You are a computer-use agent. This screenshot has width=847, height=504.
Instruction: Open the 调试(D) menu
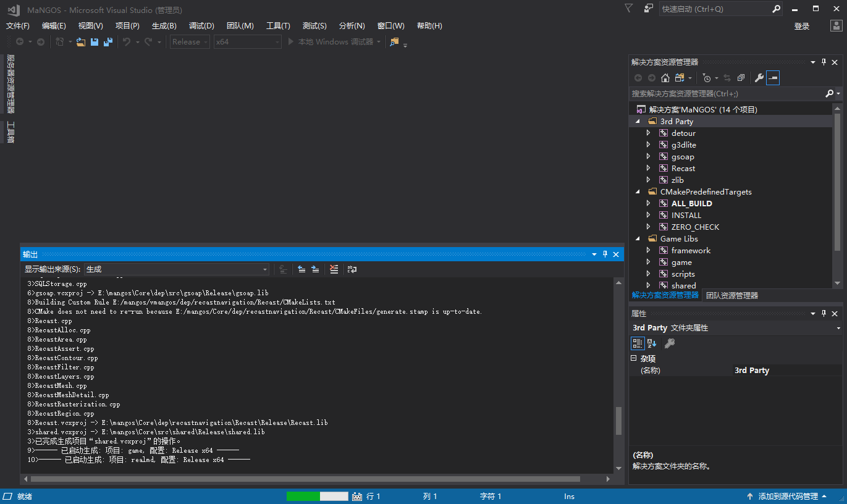(201, 26)
